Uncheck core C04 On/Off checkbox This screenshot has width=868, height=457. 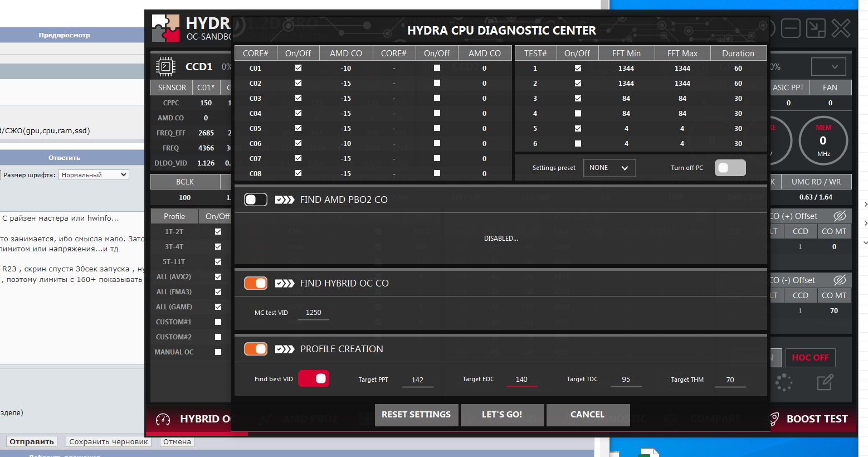click(298, 113)
